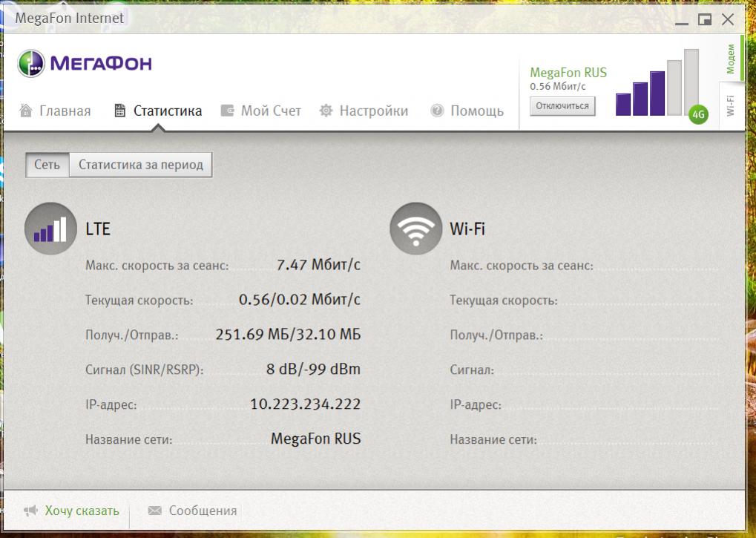Viewport: 756px width, 538px height.
Task: Click the LTE heading
Action: tap(98, 229)
